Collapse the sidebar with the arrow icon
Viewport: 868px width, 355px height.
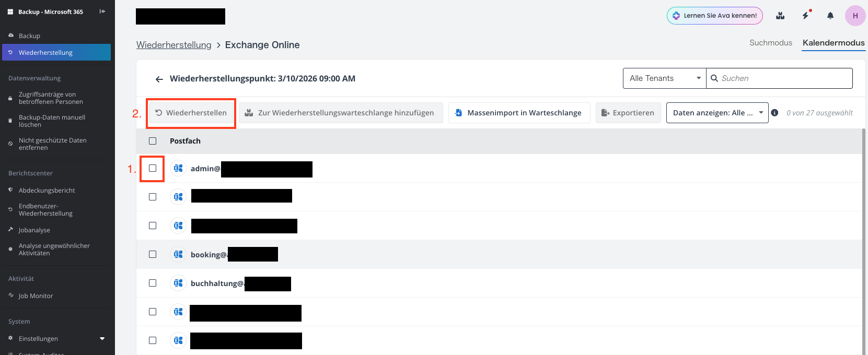102,11
